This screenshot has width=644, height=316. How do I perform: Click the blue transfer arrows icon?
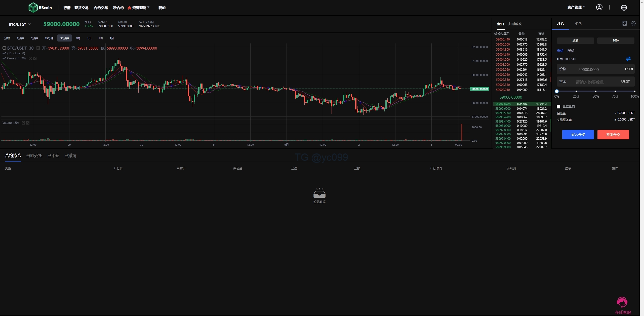coord(628,59)
